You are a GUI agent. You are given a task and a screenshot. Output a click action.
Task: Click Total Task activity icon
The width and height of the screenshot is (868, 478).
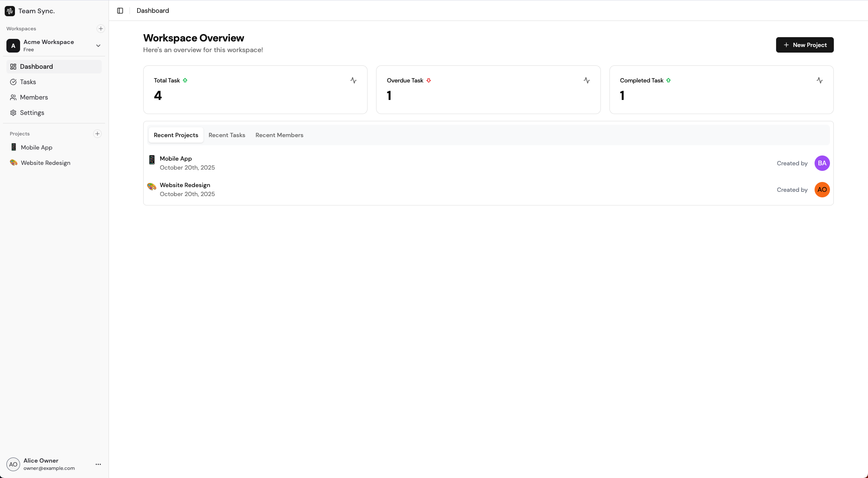pyautogui.click(x=353, y=80)
